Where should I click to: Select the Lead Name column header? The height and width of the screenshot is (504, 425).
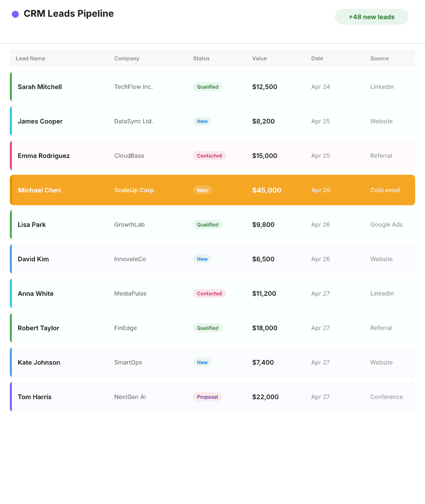[x=30, y=58]
